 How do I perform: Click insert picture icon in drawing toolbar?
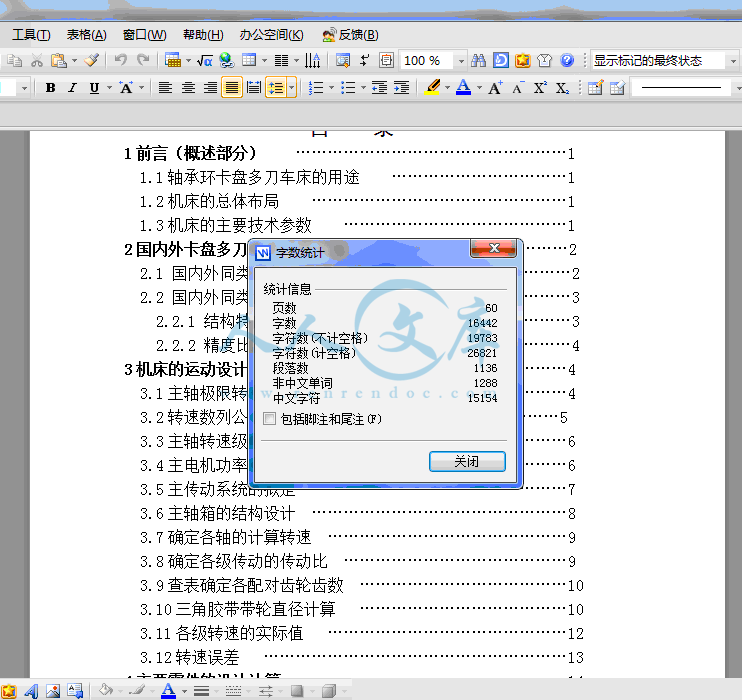click(53, 691)
